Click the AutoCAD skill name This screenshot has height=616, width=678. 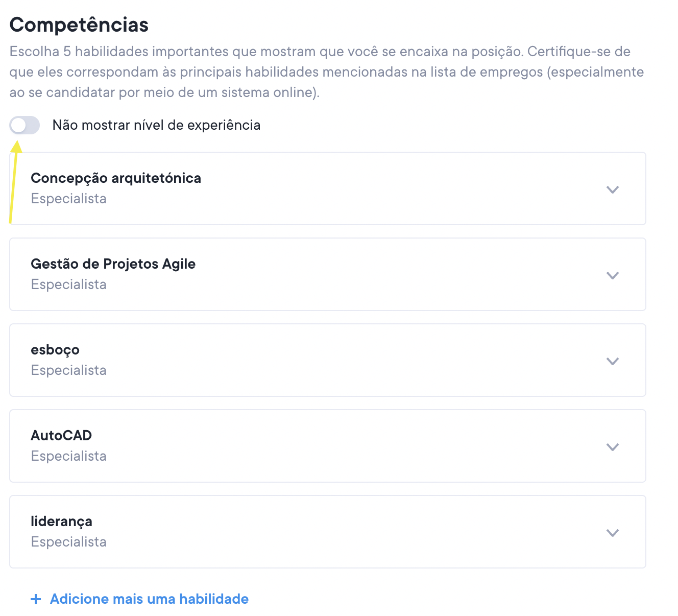pyautogui.click(x=61, y=436)
